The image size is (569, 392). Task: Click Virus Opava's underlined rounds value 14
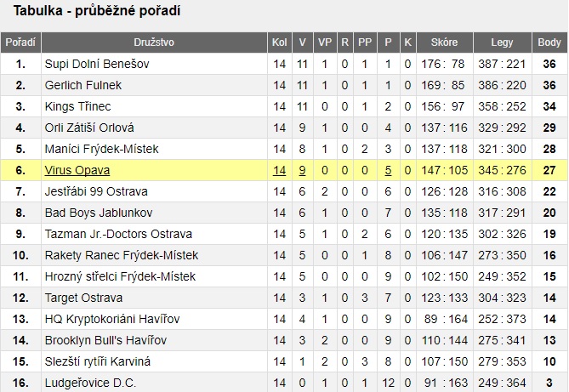280,170
